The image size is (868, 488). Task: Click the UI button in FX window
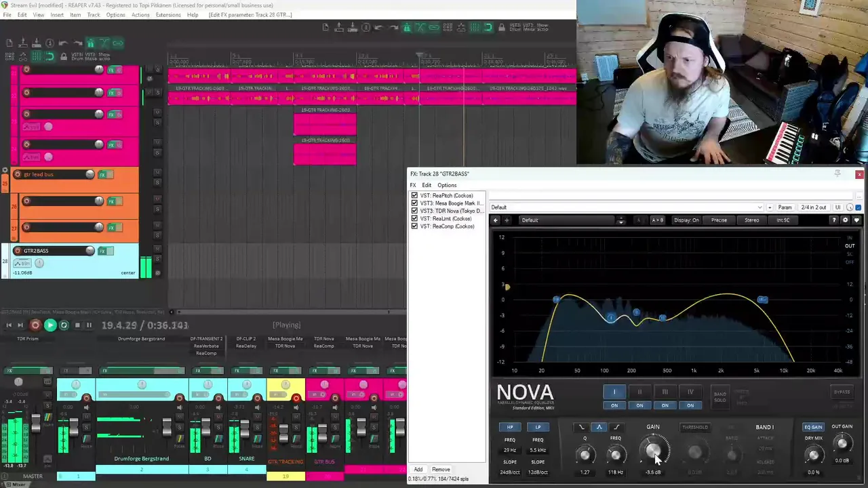click(838, 207)
